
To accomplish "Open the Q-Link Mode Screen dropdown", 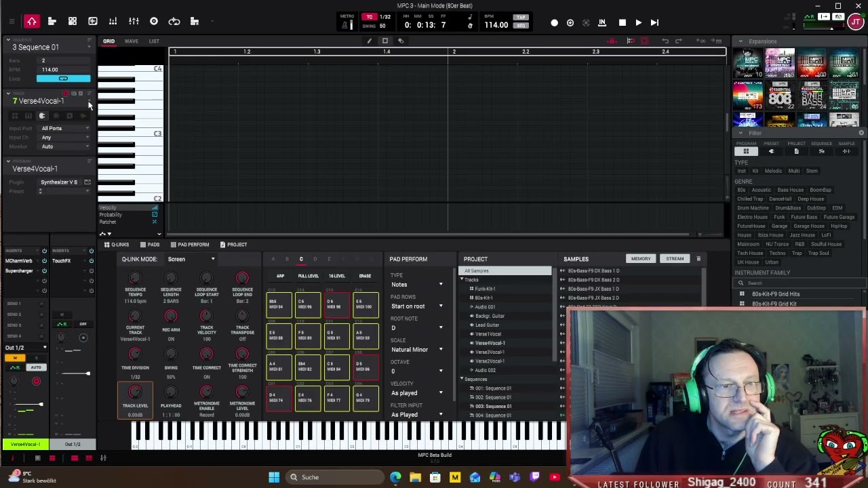I will 191,259.
